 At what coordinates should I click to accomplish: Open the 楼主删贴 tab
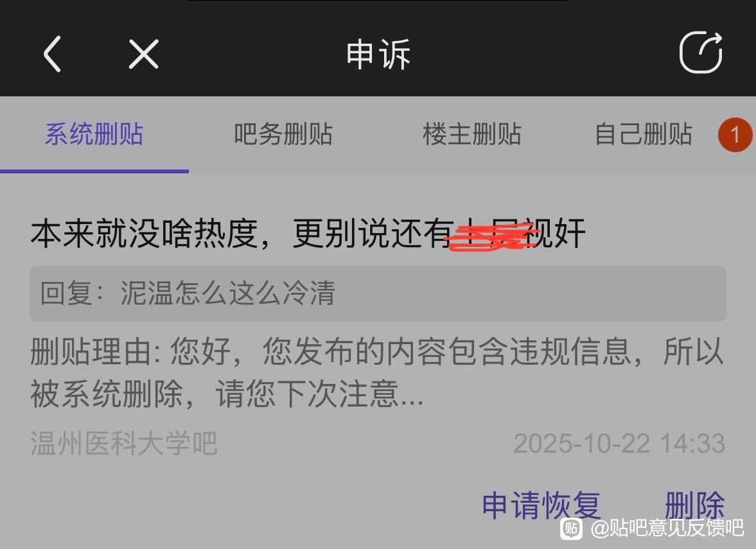pos(472,134)
